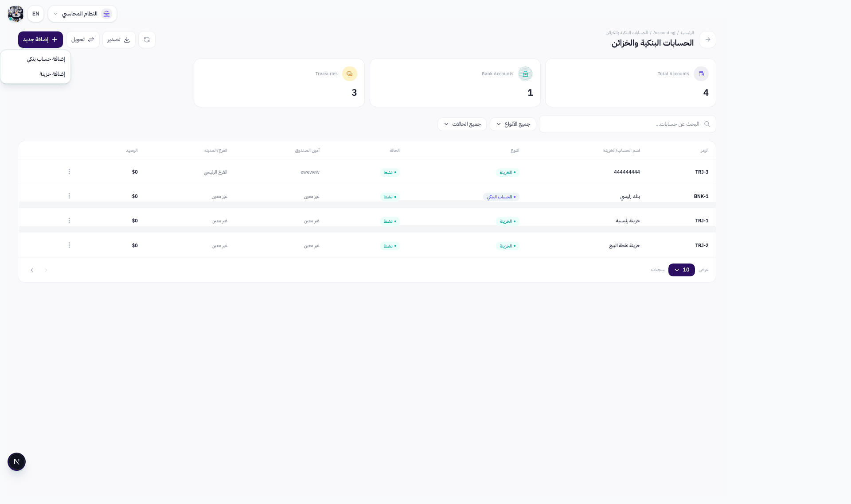Click the Bank Accounts card icon
The height and width of the screenshot is (504, 851).
(525, 74)
